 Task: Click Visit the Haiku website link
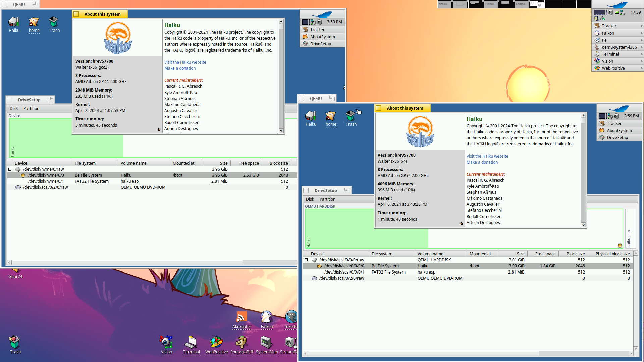coord(185,62)
